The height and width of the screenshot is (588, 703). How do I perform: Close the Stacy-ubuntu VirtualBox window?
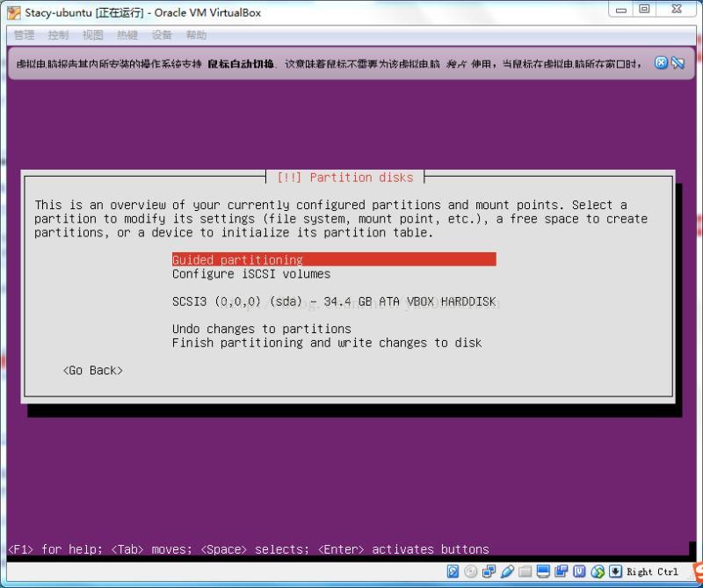pyautogui.click(x=677, y=10)
